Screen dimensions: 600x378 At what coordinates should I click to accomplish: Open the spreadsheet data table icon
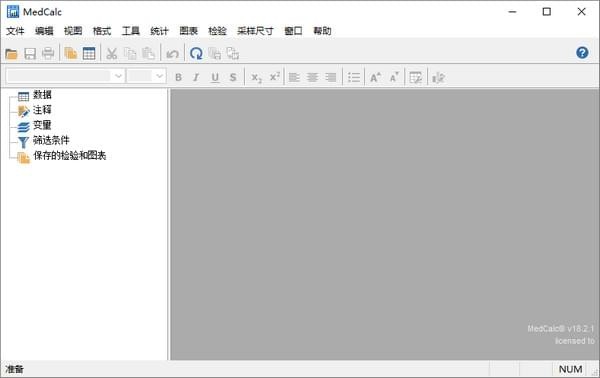(x=89, y=54)
